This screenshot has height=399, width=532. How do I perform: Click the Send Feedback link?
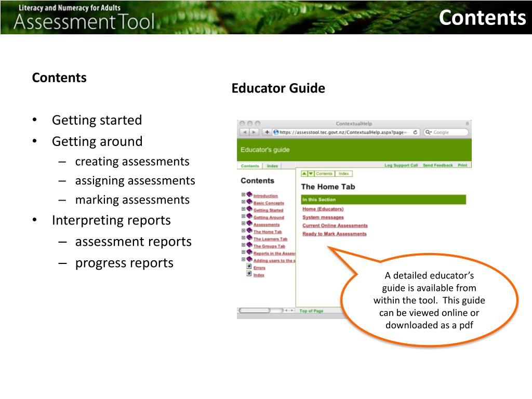tap(437, 165)
